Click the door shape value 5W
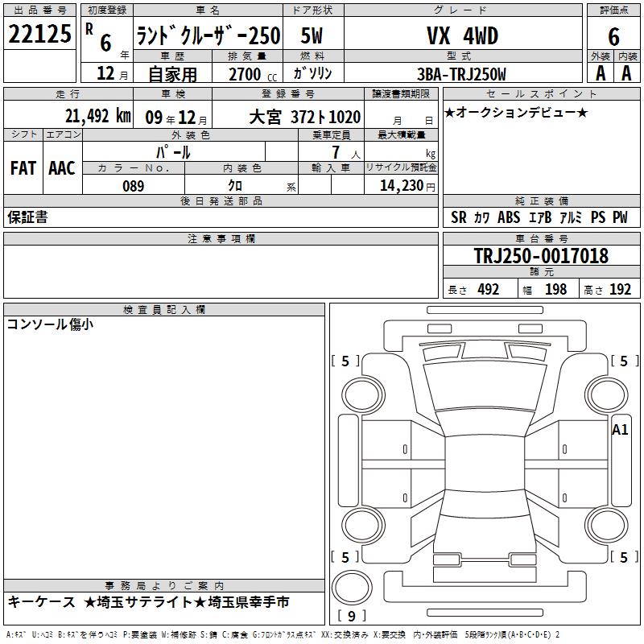Viewport: 644px width, 644px height. (x=312, y=35)
